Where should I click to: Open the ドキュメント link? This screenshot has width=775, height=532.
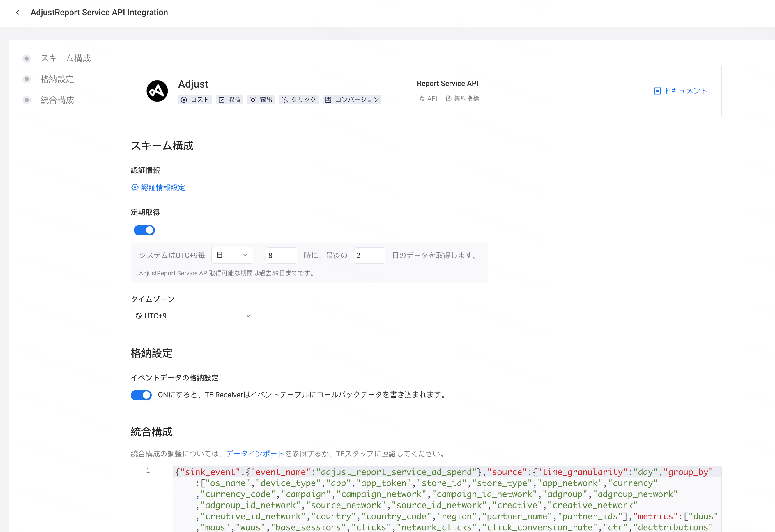[681, 91]
